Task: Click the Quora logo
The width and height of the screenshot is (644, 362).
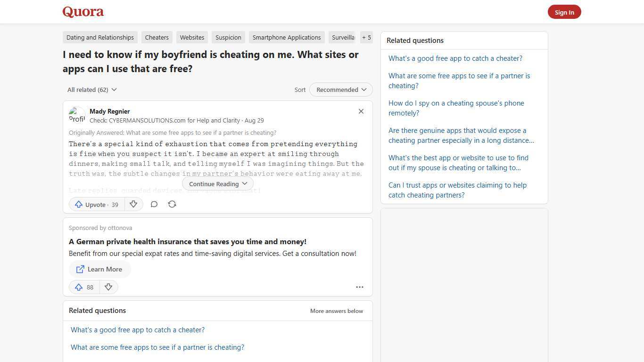Action: tap(83, 12)
